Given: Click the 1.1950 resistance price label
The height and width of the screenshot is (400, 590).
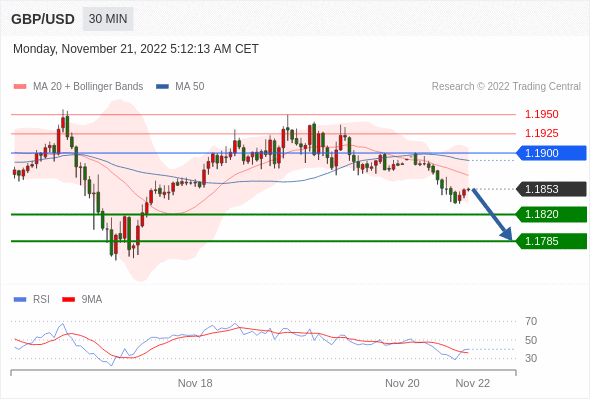Looking at the screenshot, I should pyautogui.click(x=541, y=114).
